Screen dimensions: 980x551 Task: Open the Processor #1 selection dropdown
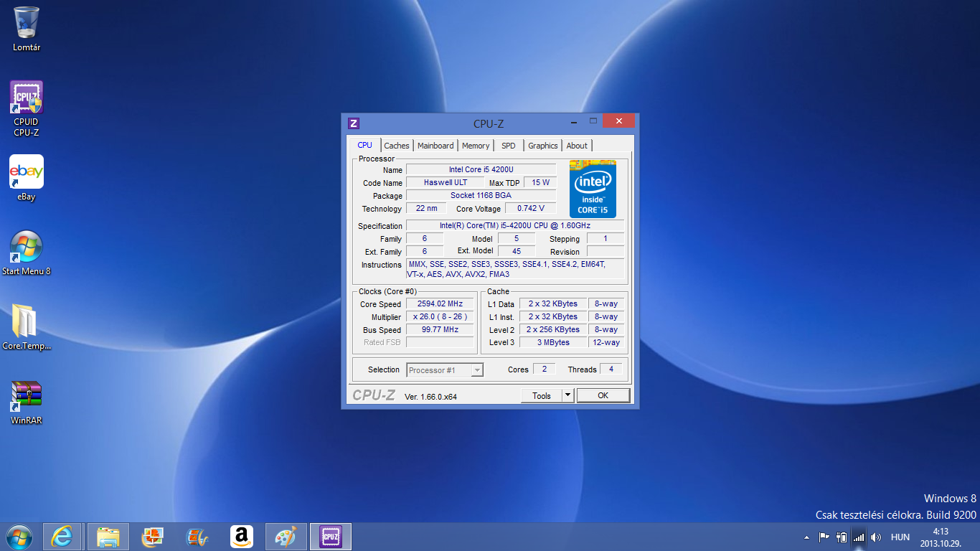tap(445, 370)
